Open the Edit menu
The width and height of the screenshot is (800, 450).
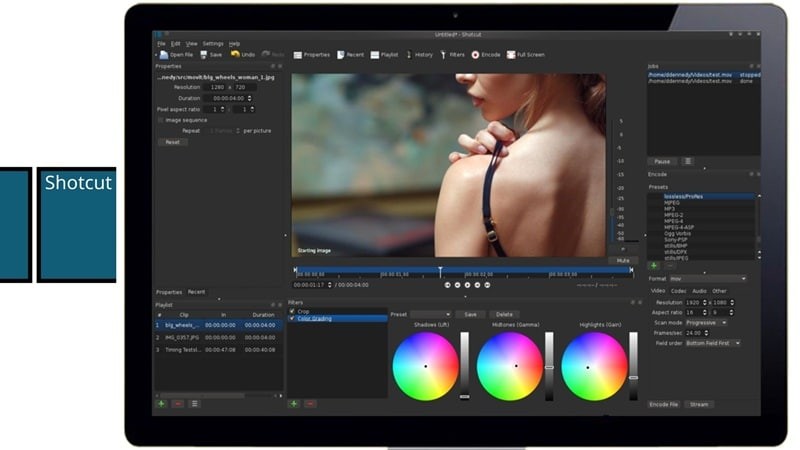176,44
